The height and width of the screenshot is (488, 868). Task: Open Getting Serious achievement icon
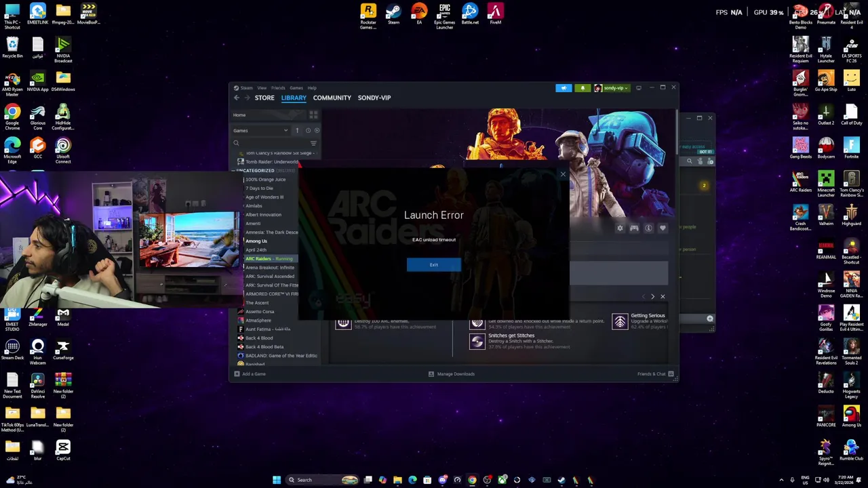(x=620, y=321)
